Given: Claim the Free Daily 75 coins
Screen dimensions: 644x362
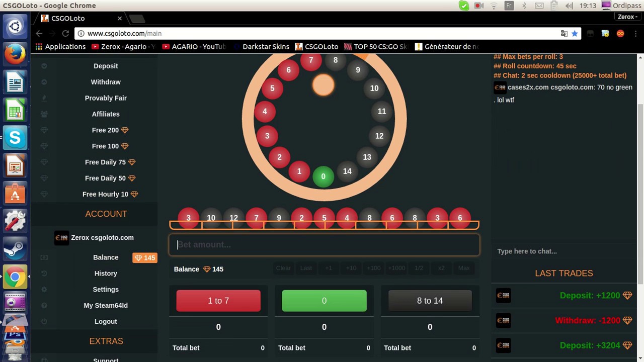Looking at the screenshot, I should click(x=110, y=162).
